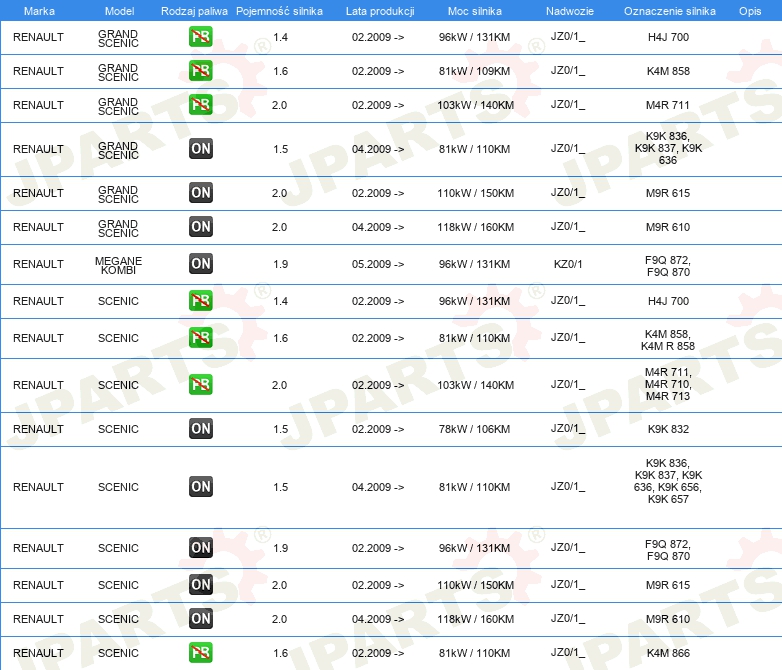This screenshot has height=670, width=782.
Task: Select the RENAULT cell in K4M 866 row
Action: point(38,653)
